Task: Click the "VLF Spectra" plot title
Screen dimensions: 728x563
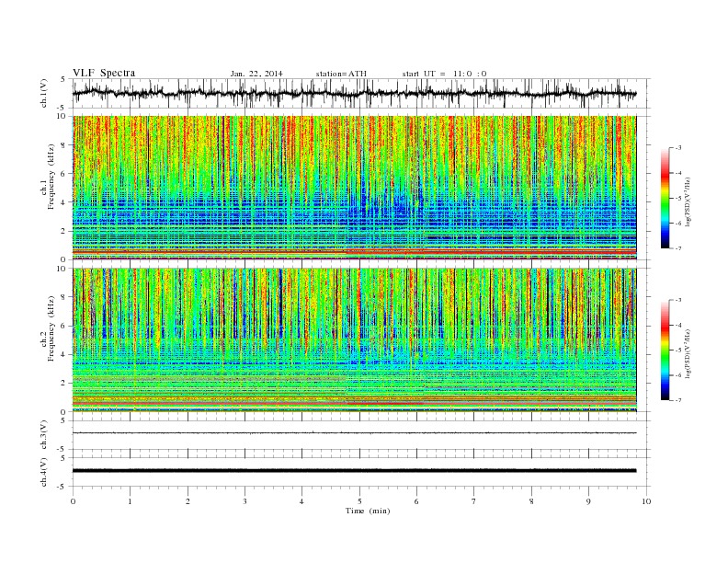Action: pyautogui.click(x=104, y=73)
